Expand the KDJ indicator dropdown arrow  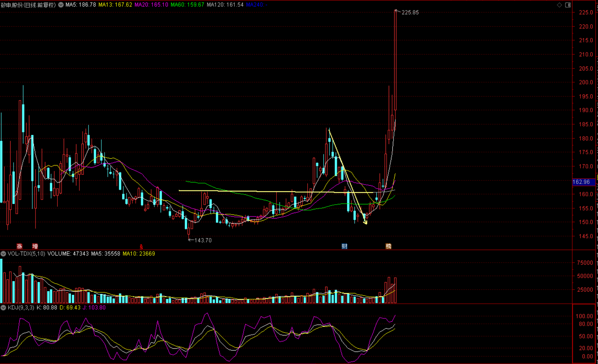point(3,308)
